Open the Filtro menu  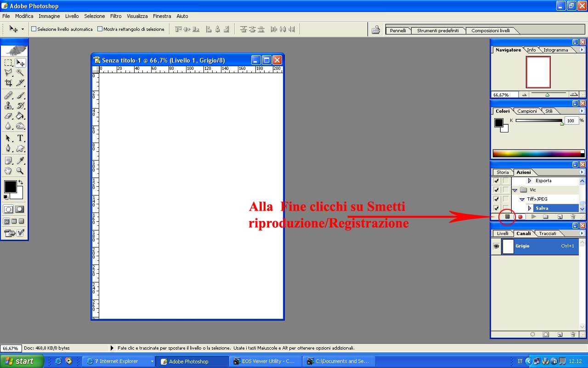[x=116, y=16]
